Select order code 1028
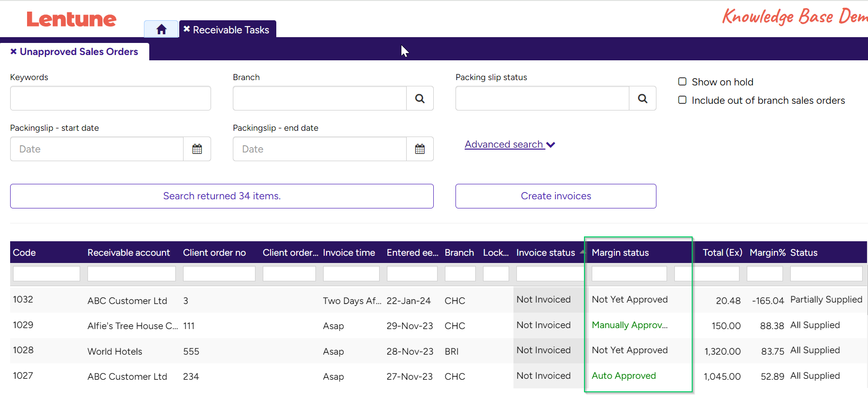 23,350
